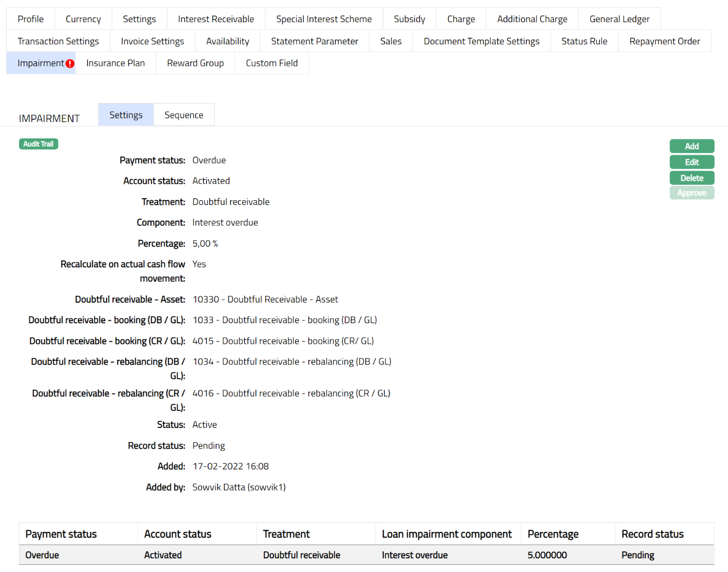Click the Percentage column header
This screenshot has height=572, width=728.
coord(553,534)
